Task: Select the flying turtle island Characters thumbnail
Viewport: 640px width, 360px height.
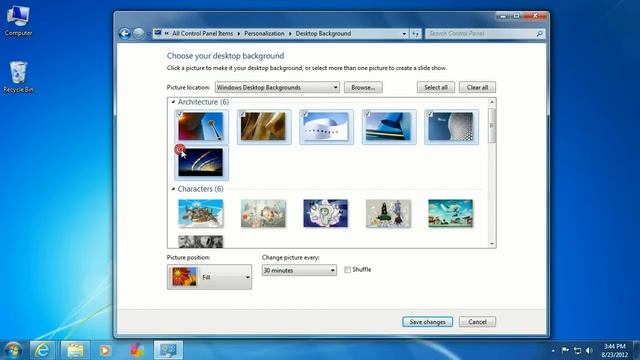Action: (201, 213)
